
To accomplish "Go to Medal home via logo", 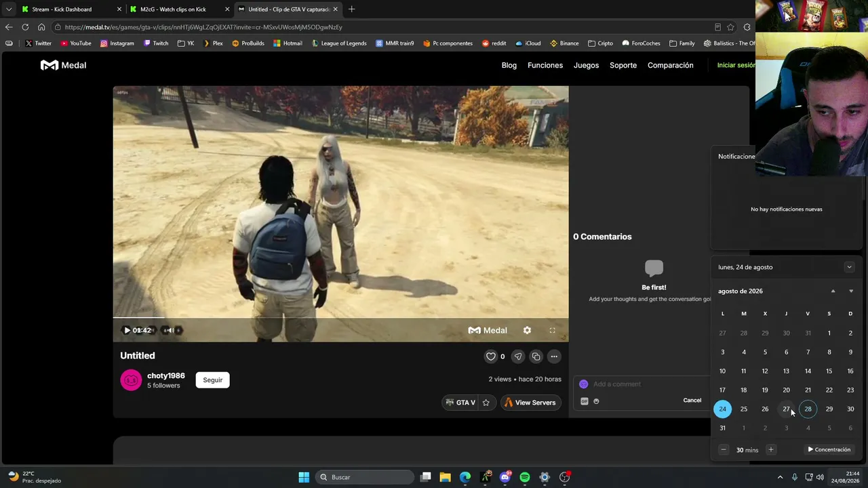I will coord(64,65).
